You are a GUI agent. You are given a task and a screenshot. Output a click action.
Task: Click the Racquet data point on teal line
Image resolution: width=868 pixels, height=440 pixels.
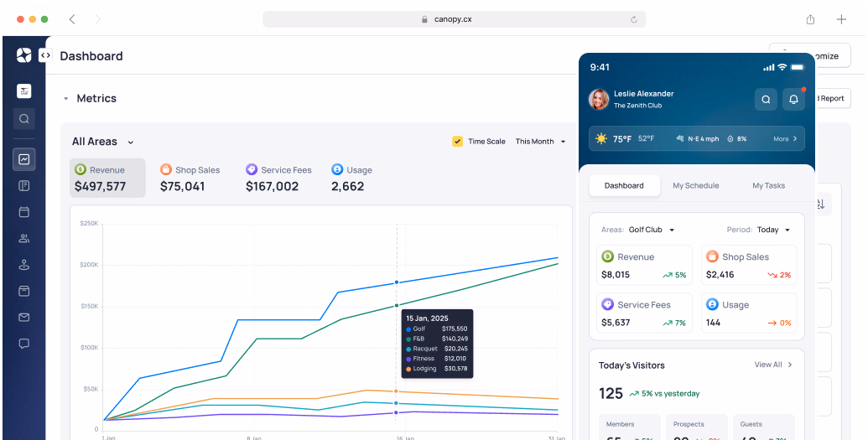pyautogui.click(x=396, y=403)
